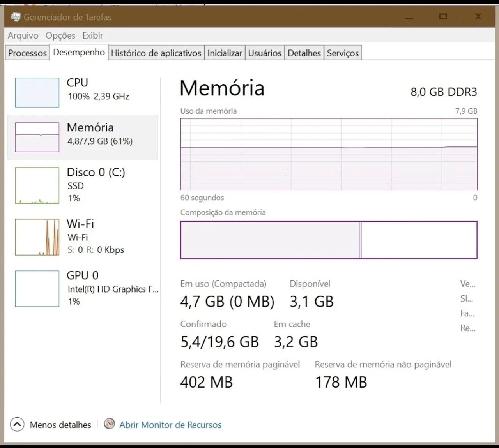Click the Resource Monitor icon

point(110,424)
